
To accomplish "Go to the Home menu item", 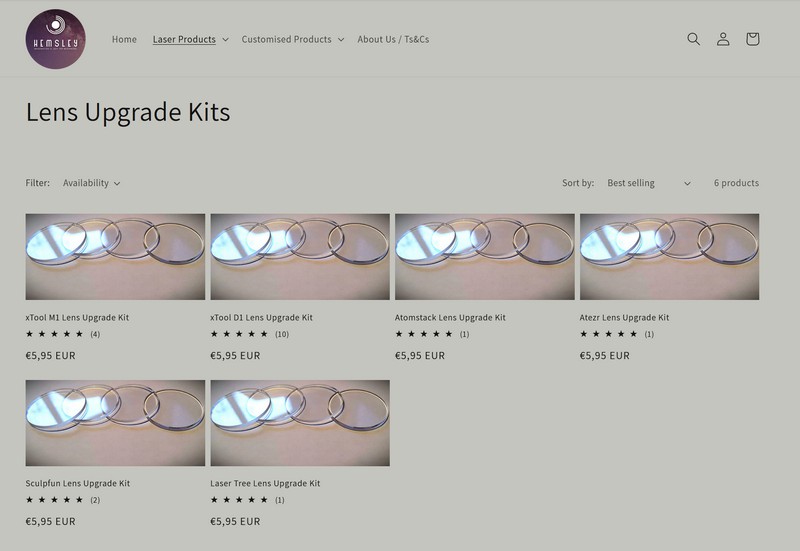I will 124,39.
